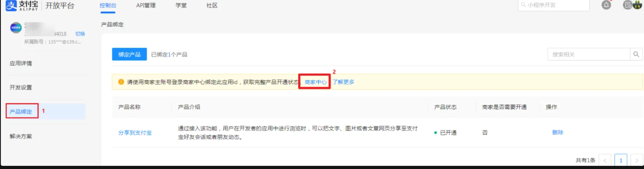Click the 了解更多 link
644x169 pixels.
[x=343, y=82]
